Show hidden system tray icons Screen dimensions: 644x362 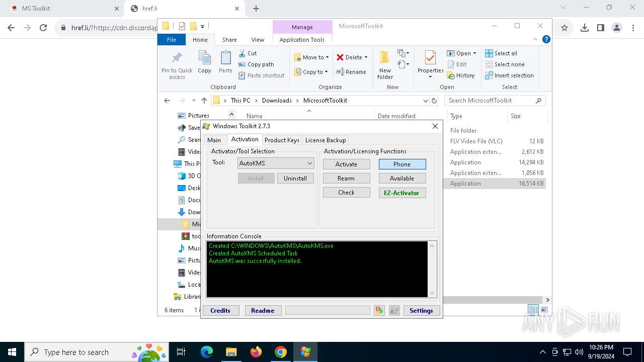point(542,352)
